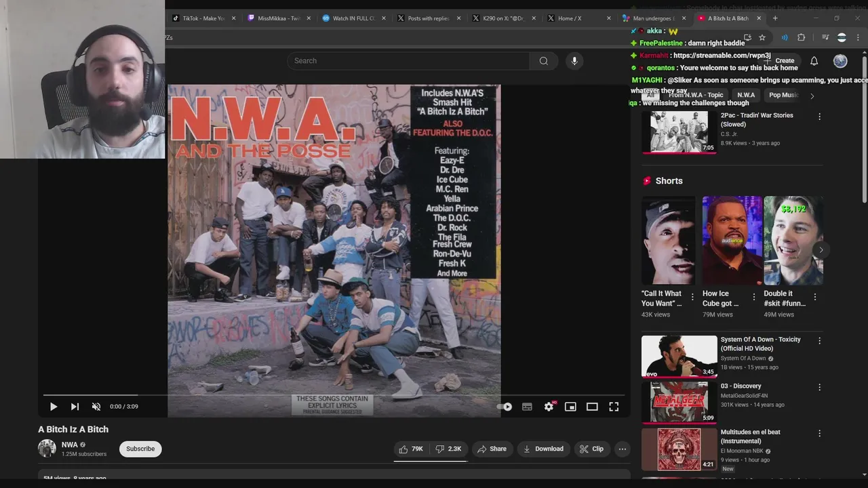
Task: Enable miniplayer mode
Action: point(570,407)
